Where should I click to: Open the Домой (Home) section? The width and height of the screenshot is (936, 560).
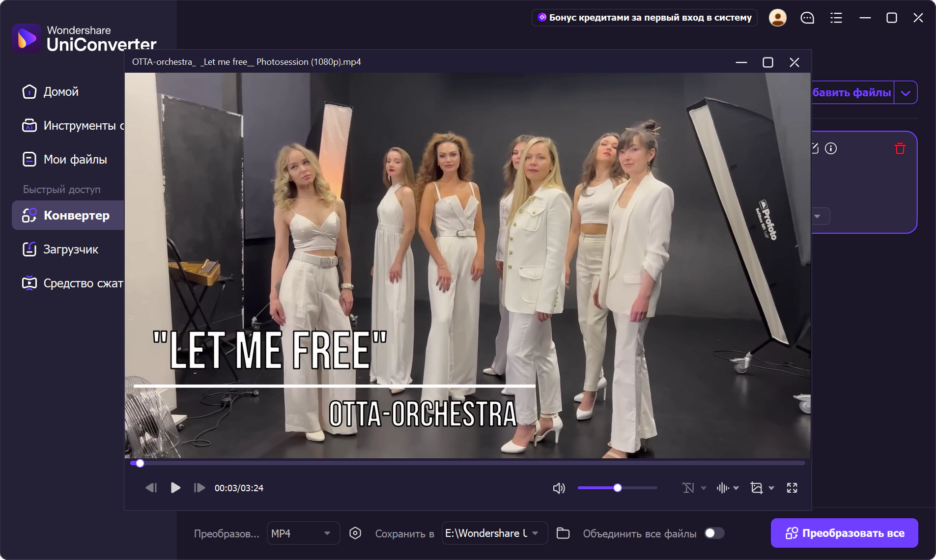point(51,92)
